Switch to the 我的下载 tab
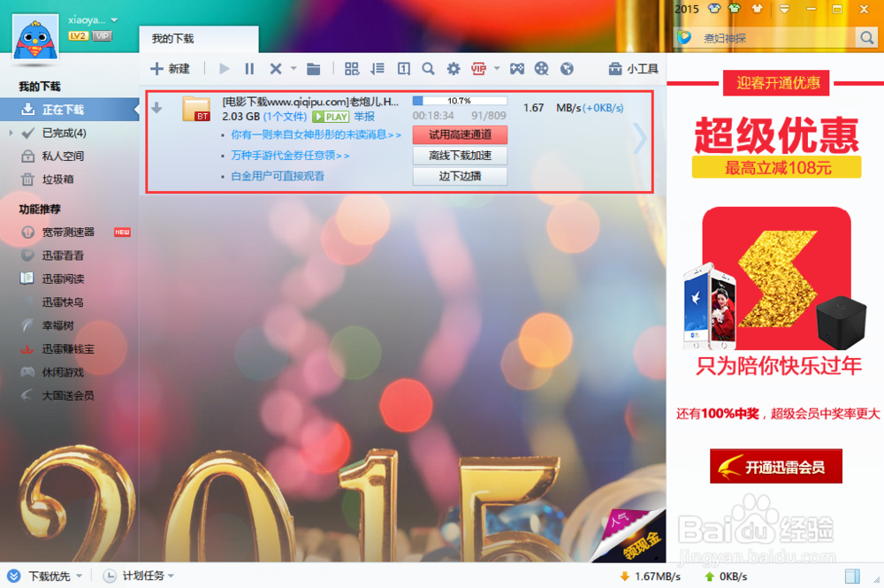The width and height of the screenshot is (884, 588). coord(198,39)
